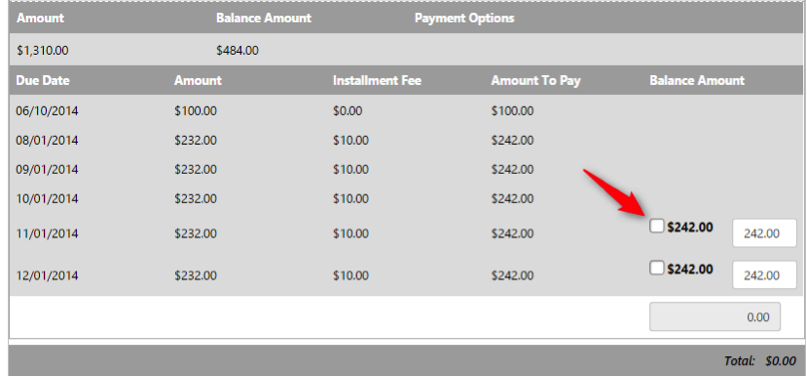Click the disabled 0.00 total field
Viewport: 807px width, 377px height.
click(x=715, y=317)
